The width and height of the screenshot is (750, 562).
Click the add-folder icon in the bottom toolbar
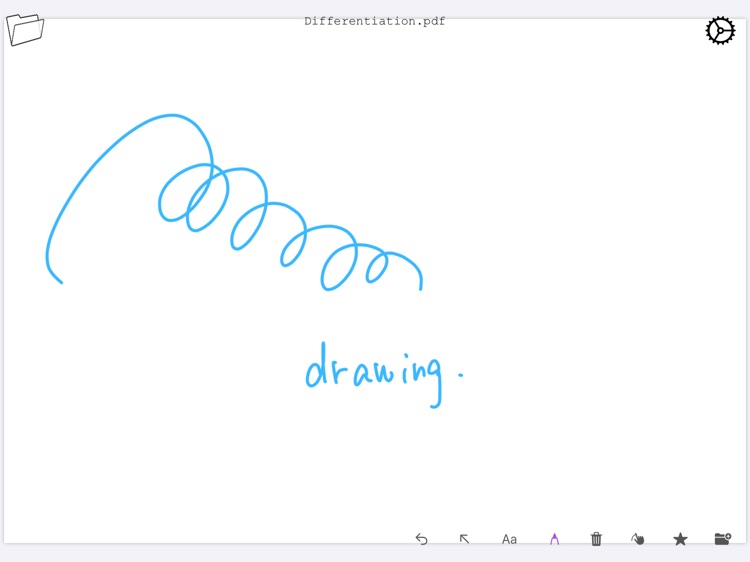(722, 539)
